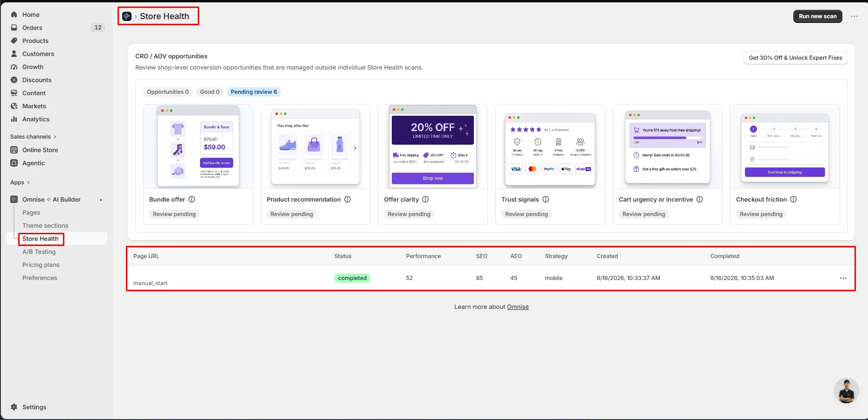Click Get 30% Off & Unlock Expert Fixes

[796, 58]
